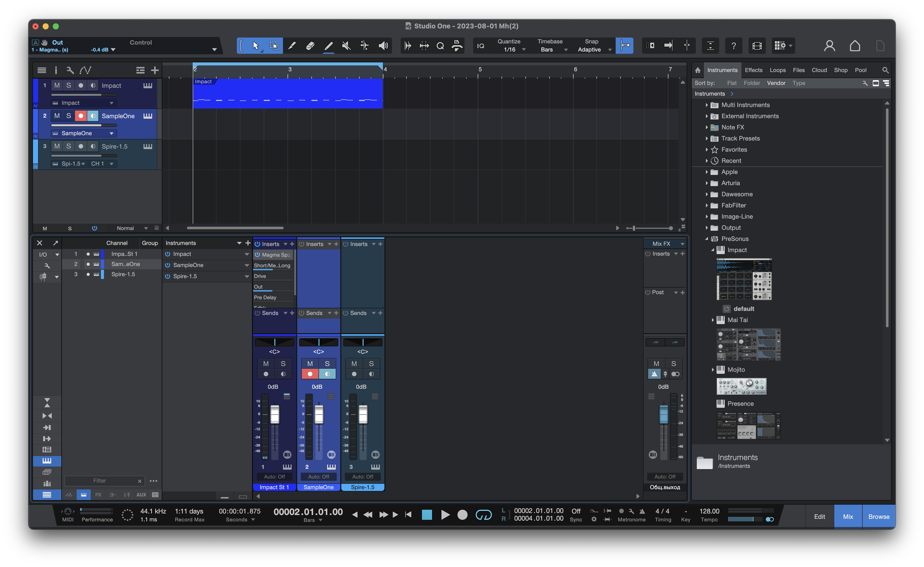Mute the Impact track
The image size is (924, 567).
tap(57, 85)
